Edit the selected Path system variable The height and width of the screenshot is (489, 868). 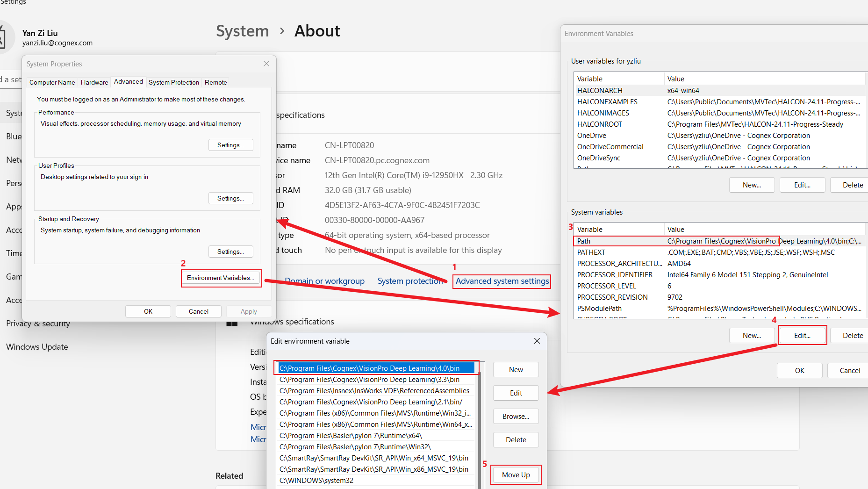(802, 335)
